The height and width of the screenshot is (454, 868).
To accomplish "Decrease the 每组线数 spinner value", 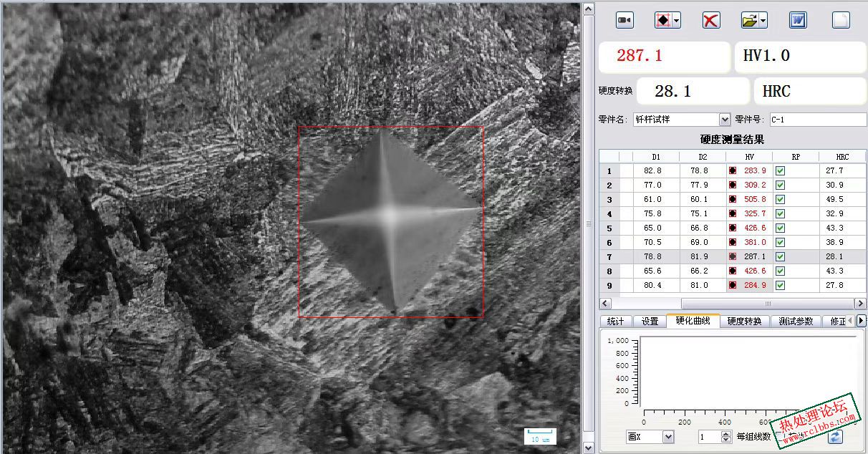I will point(725,440).
